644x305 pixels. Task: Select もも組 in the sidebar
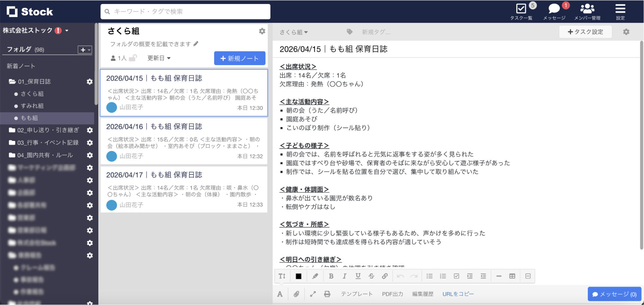(30, 118)
